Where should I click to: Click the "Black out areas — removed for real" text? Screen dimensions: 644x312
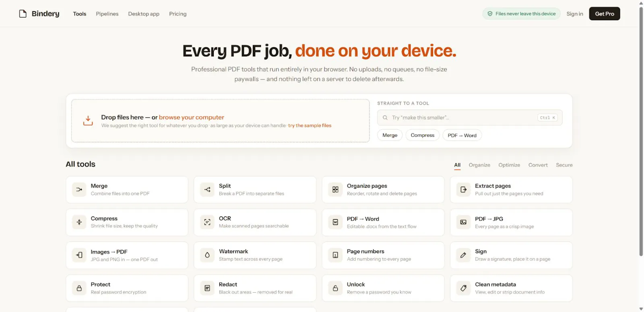[x=256, y=292]
